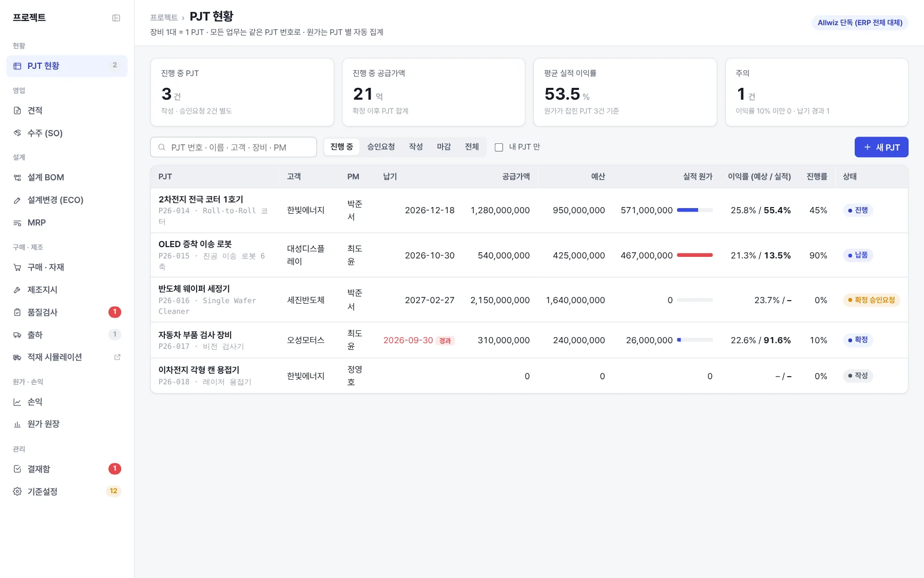Click the 제조지시 wrench icon
The width and height of the screenshot is (924, 578).
(17, 290)
